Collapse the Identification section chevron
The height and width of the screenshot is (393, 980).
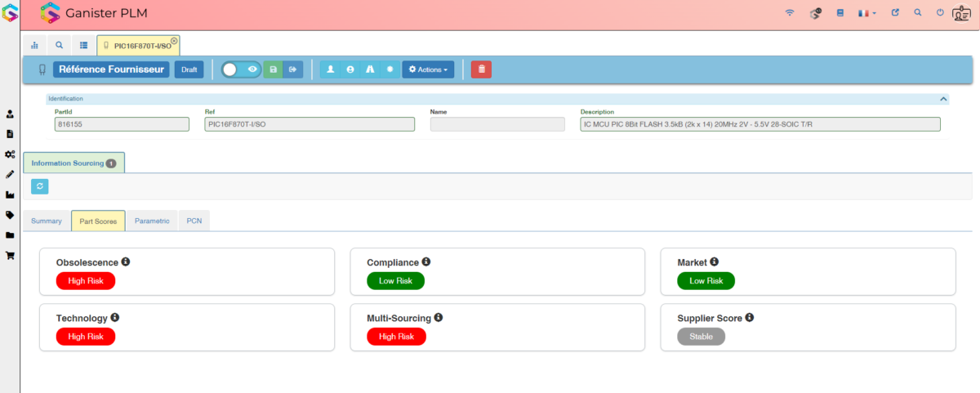tap(943, 99)
